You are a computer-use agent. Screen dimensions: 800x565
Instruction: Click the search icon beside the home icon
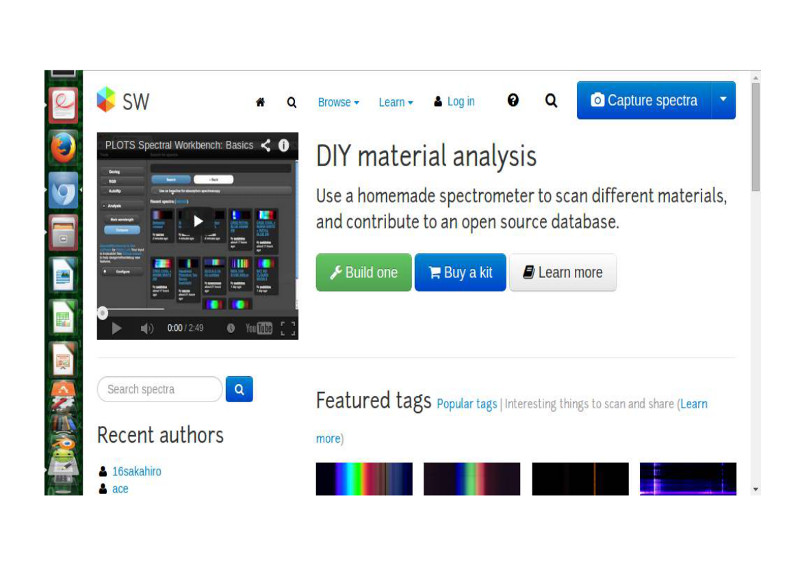[x=291, y=102]
